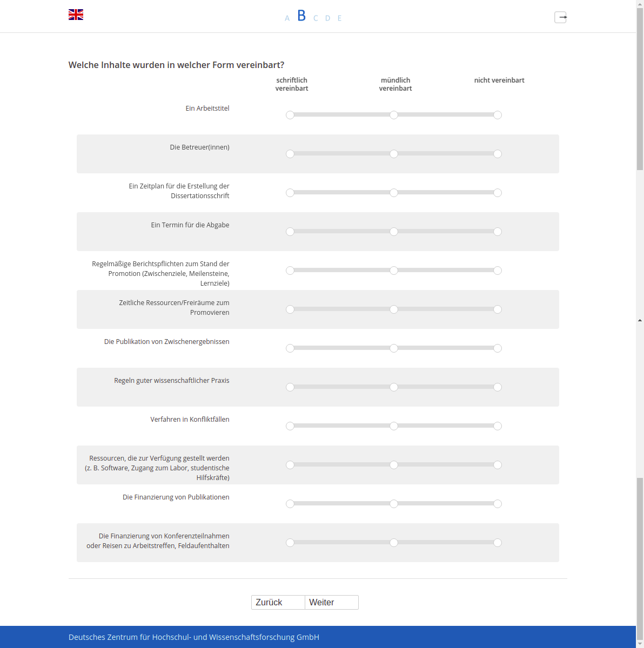
Task: Click the 'schriftlich vereinbart' column header
Action: 292,84
